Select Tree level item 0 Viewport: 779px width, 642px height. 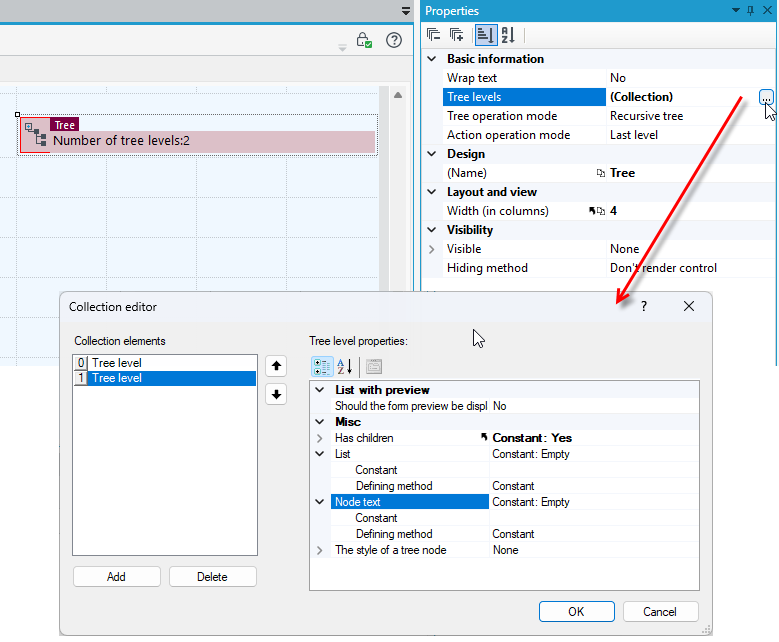pyautogui.click(x=165, y=363)
